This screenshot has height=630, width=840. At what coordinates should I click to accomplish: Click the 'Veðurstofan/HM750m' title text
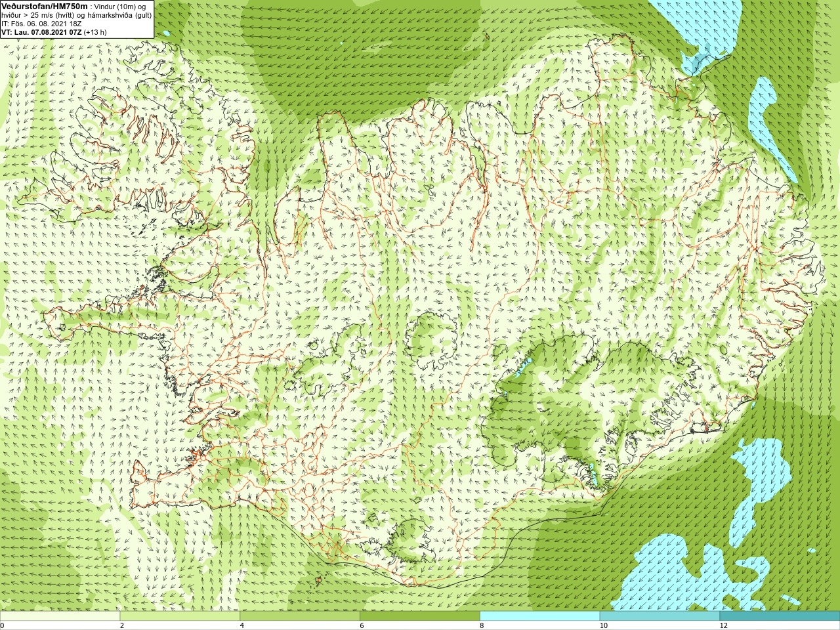coord(45,6)
